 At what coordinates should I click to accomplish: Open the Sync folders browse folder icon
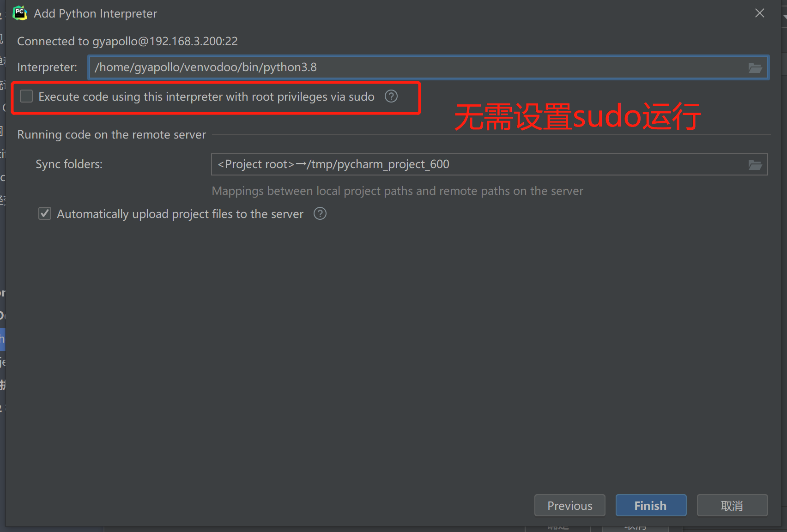point(755,165)
